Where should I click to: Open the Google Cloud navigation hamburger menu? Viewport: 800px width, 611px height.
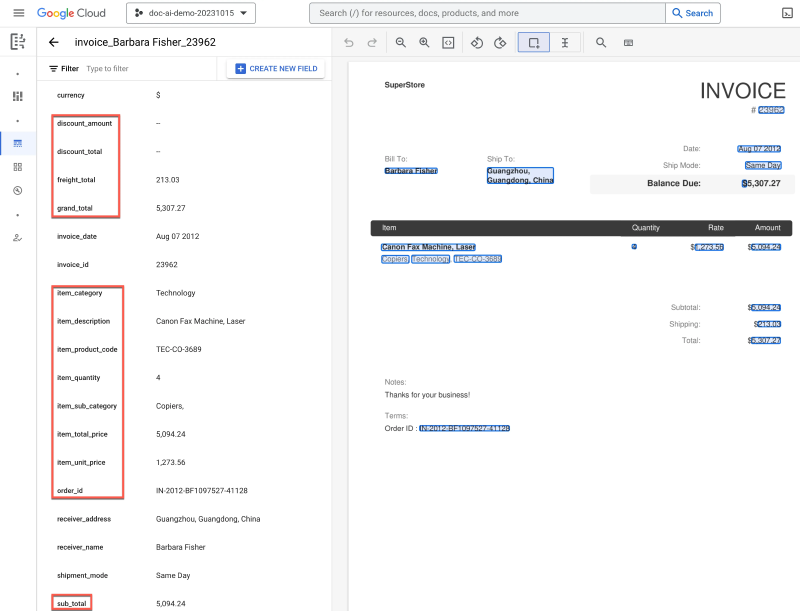[19, 13]
